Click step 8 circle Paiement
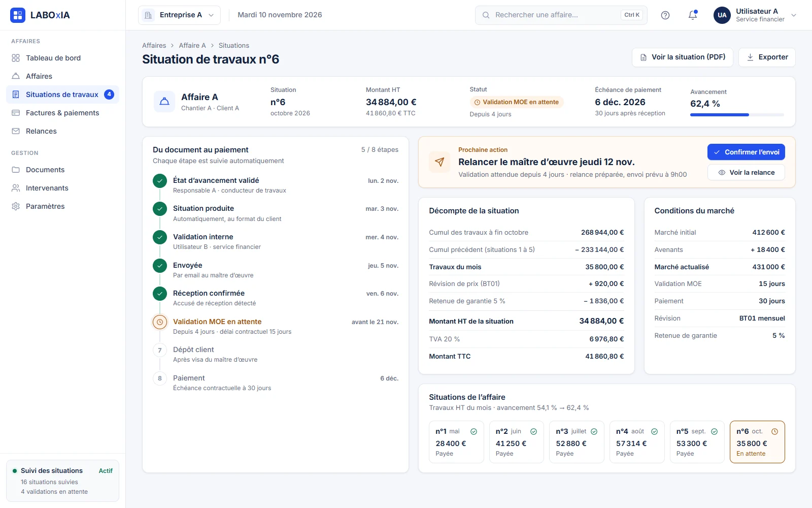The height and width of the screenshot is (508, 812). (x=160, y=378)
